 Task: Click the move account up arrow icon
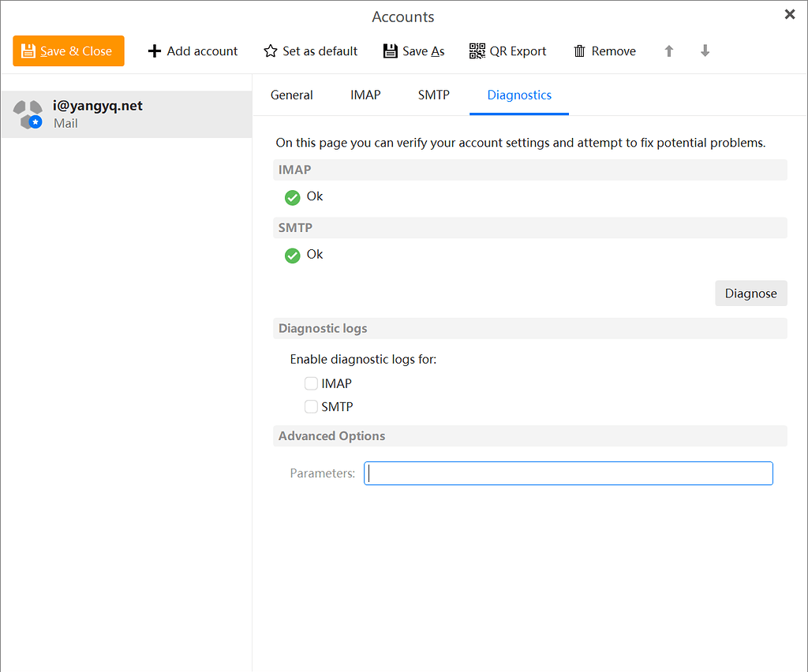pos(668,50)
